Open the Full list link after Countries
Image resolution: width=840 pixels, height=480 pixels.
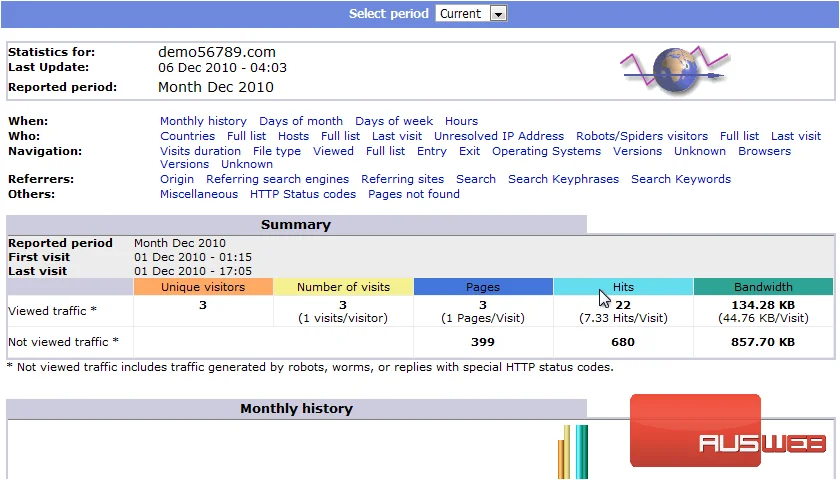(246, 136)
